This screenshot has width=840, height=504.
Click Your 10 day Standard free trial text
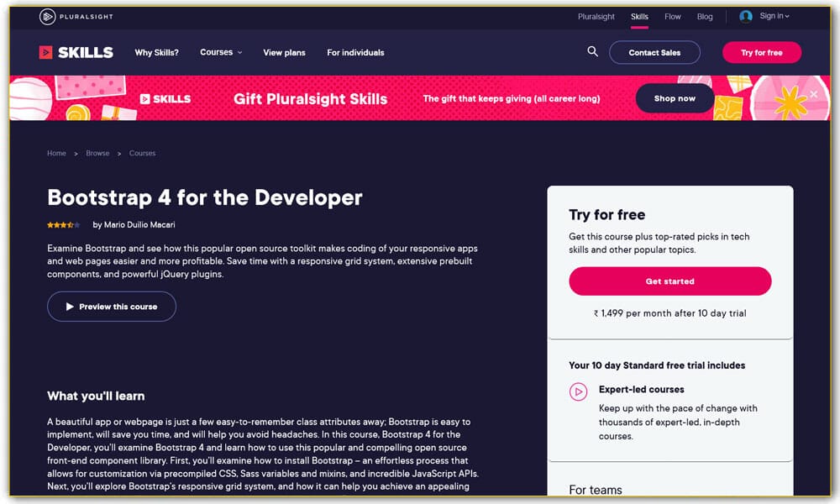[x=657, y=365]
